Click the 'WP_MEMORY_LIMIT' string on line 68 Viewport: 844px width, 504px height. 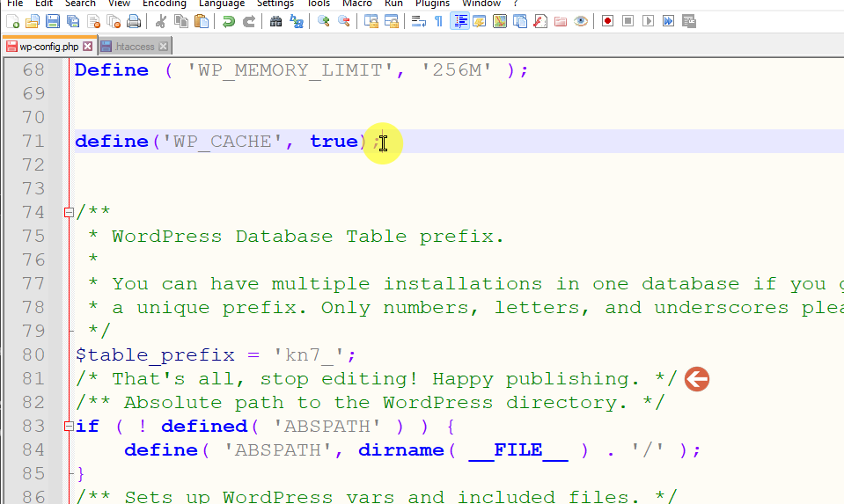click(x=290, y=70)
